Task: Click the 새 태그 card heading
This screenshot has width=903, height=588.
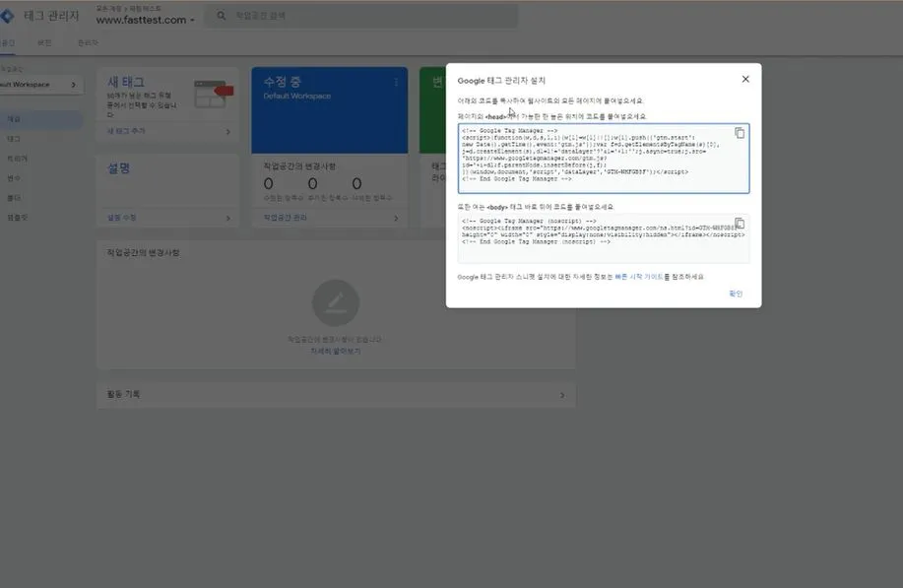Action: pos(125,82)
